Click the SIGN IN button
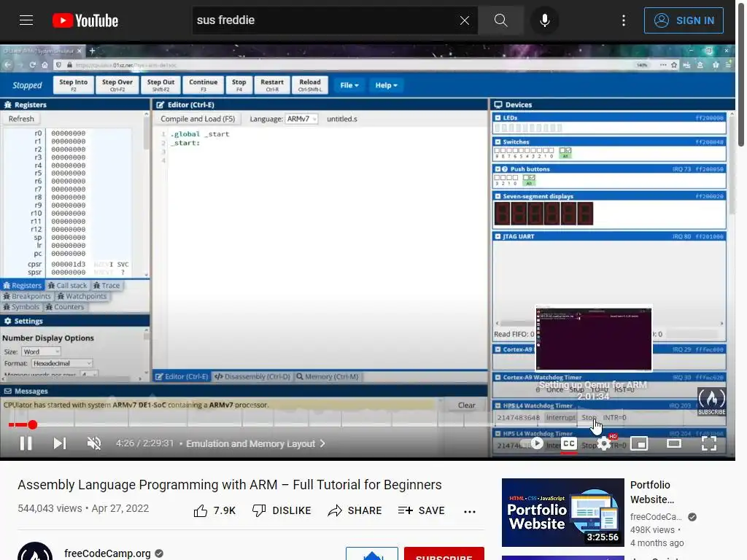Image resolution: width=747 pixels, height=560 pixels. pyautogui.click(x=684, y=20)
